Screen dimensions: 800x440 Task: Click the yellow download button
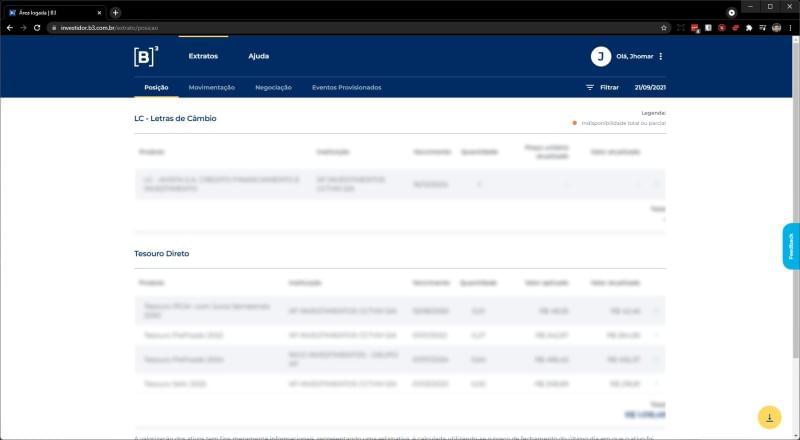coord(769,418)
